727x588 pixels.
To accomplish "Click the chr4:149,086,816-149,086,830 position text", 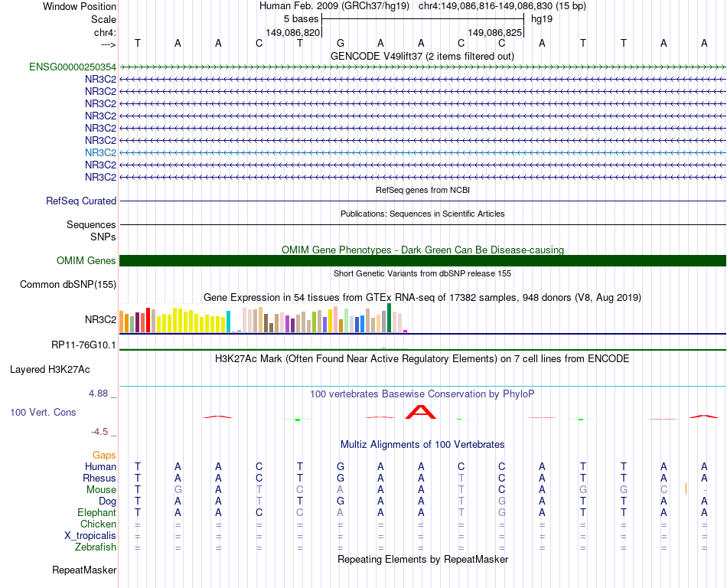I will (x=502, y=6).
